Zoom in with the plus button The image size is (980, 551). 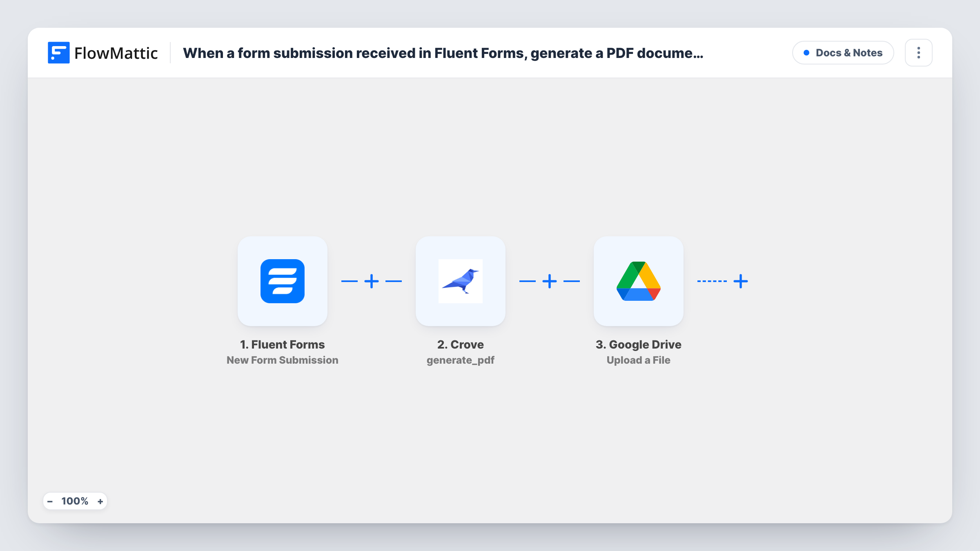pyautogui.click(x=100, y=501)
